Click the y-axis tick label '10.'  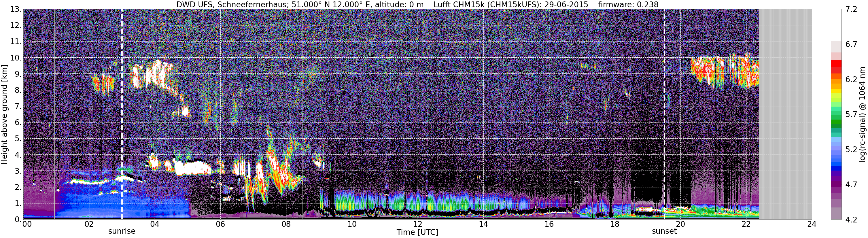click(16, 58)
